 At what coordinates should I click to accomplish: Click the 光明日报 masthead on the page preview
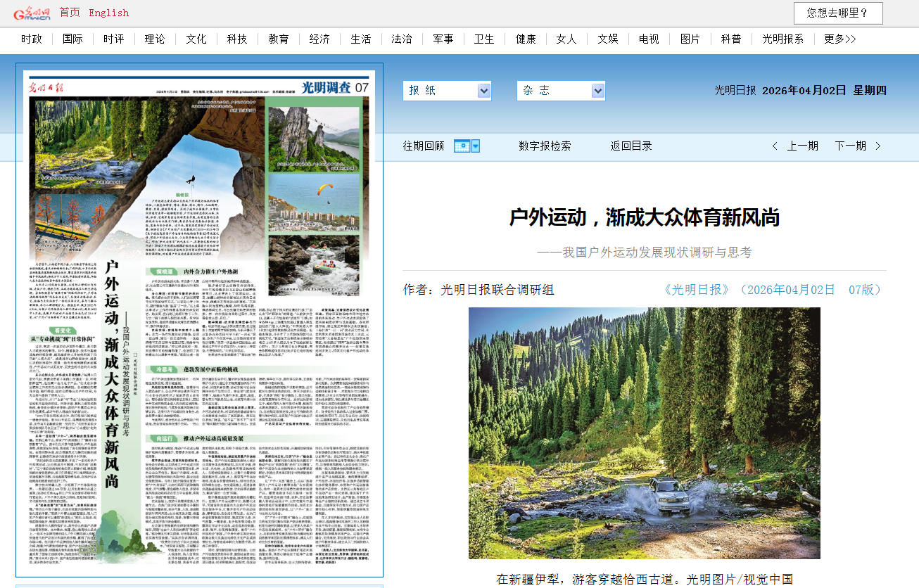pyautogui.click(x=50, y=88)
